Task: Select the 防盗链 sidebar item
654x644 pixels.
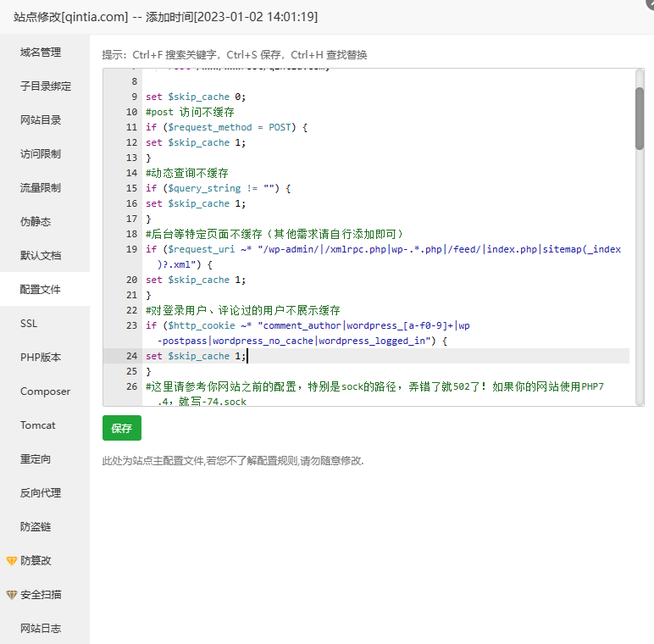Action: (x=36, y=527)
